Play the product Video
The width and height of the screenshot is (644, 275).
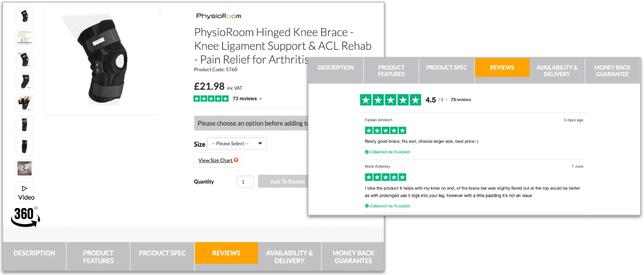[x=25, y=192]
